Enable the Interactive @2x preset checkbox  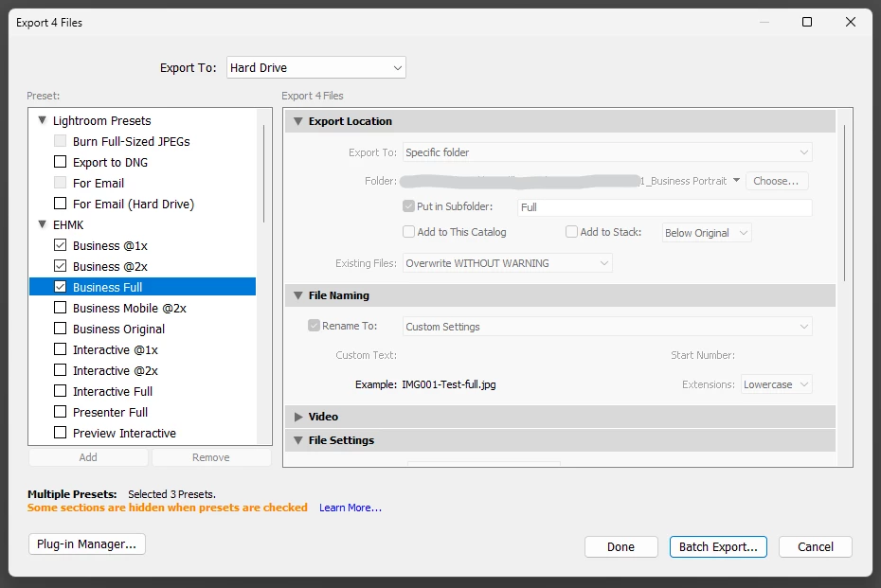[x=60, y=369]
